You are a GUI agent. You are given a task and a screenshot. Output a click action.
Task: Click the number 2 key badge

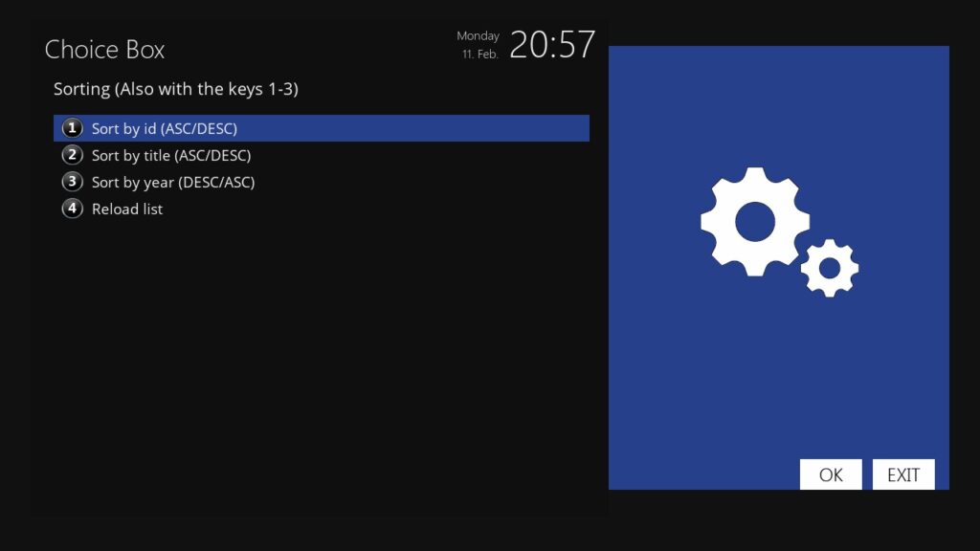72,155
